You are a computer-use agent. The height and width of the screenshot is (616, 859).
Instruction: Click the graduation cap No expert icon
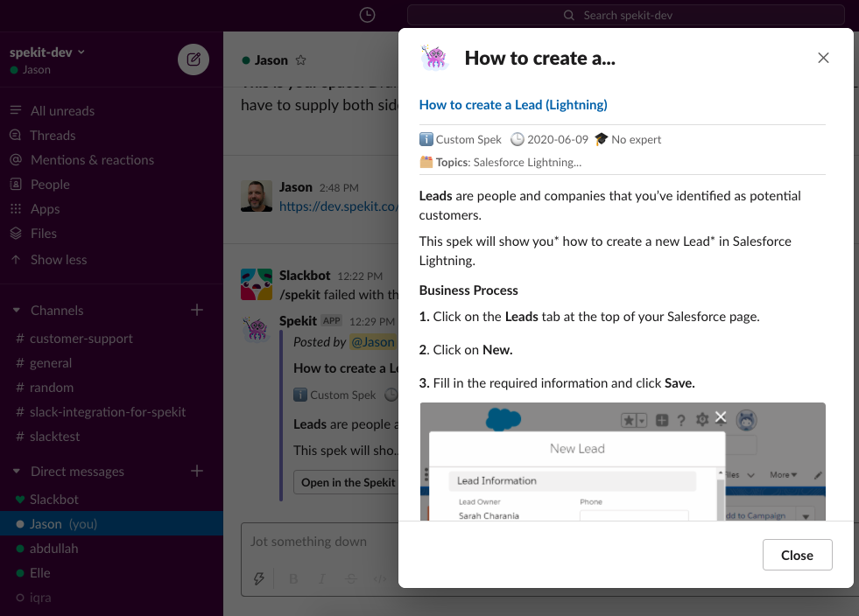601,139
